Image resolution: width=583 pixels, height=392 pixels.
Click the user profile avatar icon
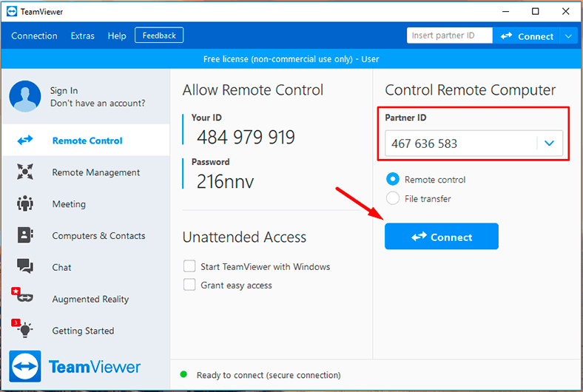25,97
